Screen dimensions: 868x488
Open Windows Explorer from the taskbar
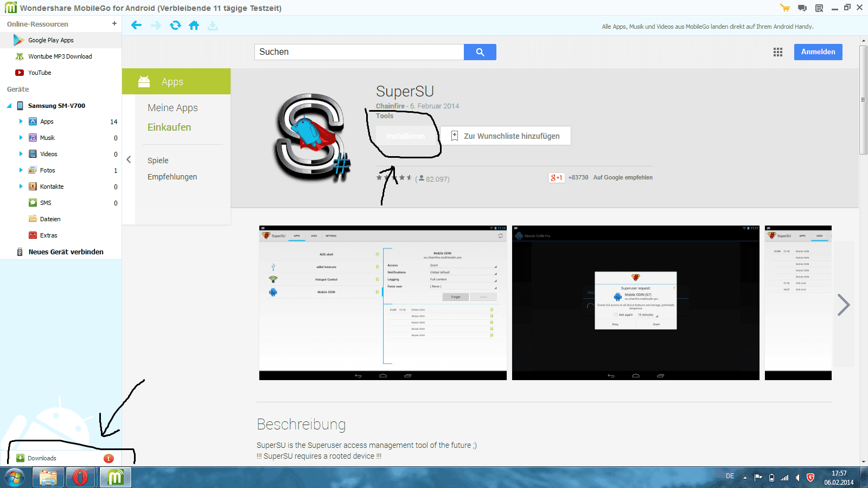coord(48,478)
